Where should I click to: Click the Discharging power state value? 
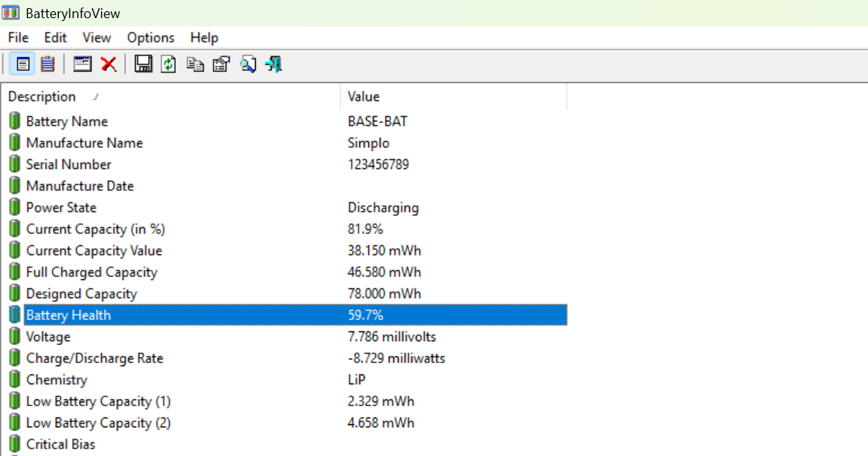point(383,208)
